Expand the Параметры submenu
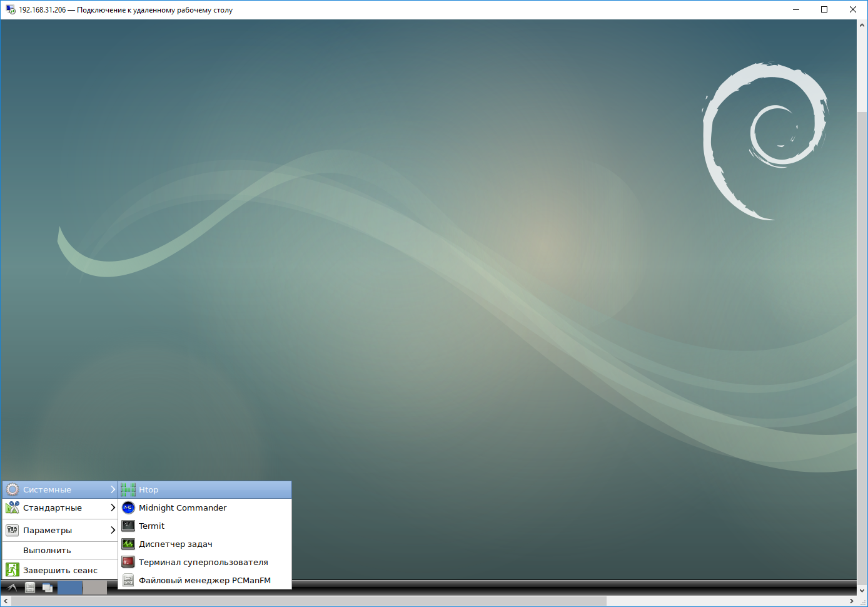The width and height of the screenshot is (868, 607). point(60,530)
